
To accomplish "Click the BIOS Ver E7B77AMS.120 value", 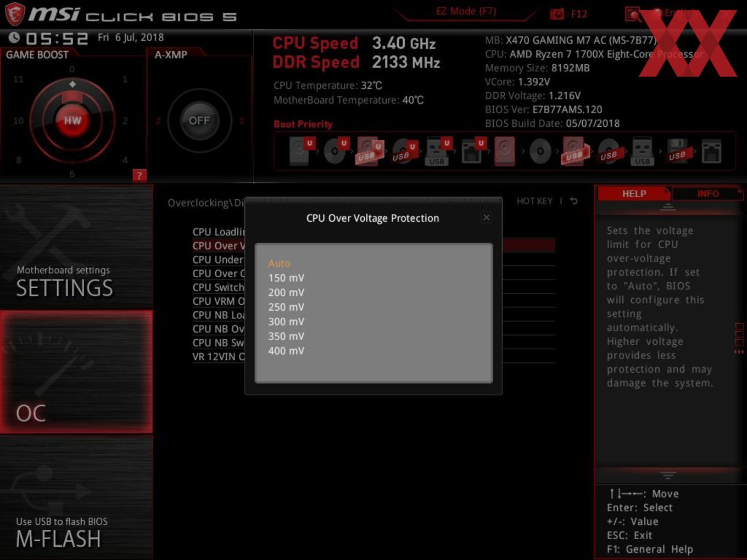I will point(567,109).
